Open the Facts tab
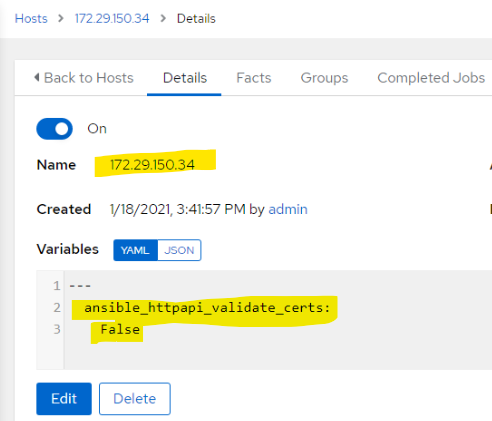Viewport: 492px width, 421px height. (x=254, y=78)
